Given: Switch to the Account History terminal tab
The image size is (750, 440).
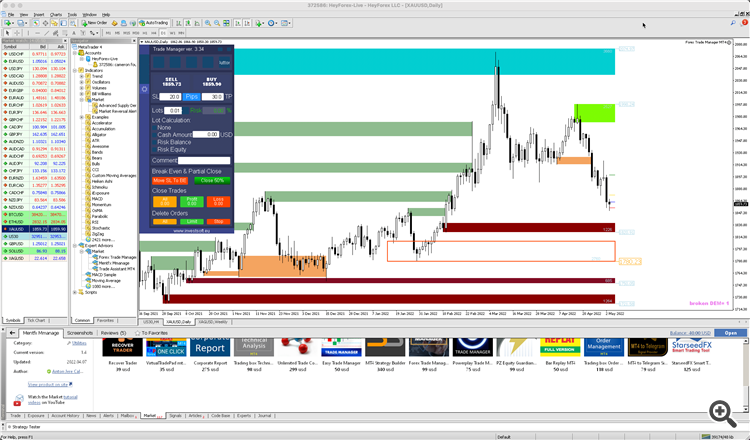Looking at the screenshot, I should click(66, 416).
